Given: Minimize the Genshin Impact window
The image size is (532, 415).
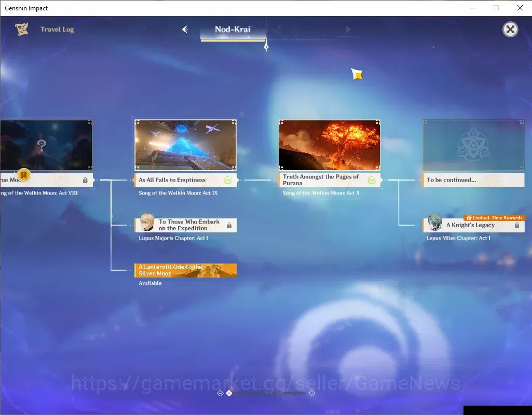Looking at the screenshot, I should click(x=473, y=8).
